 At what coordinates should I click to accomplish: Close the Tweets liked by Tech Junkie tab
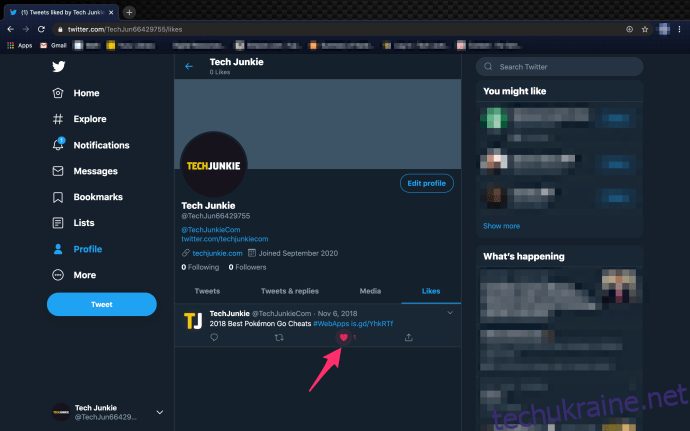[111, 12]
